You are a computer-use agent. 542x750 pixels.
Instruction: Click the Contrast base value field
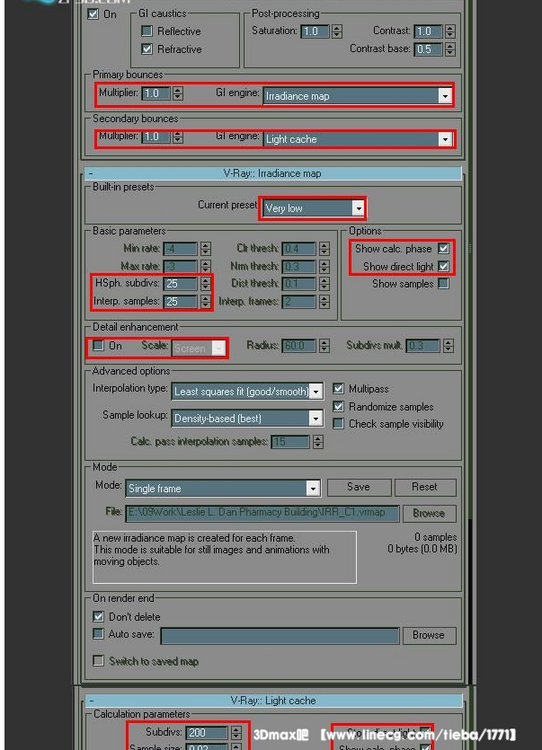[x=428, y=49]
